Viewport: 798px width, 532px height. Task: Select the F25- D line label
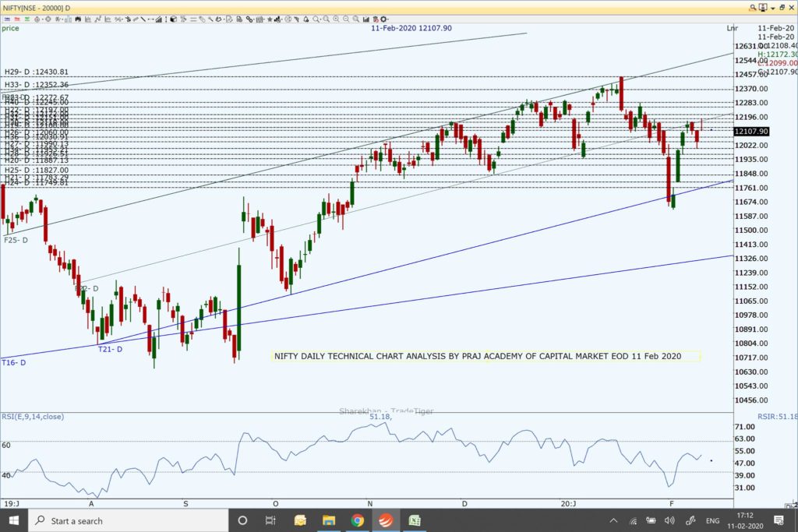coord(16,240)
